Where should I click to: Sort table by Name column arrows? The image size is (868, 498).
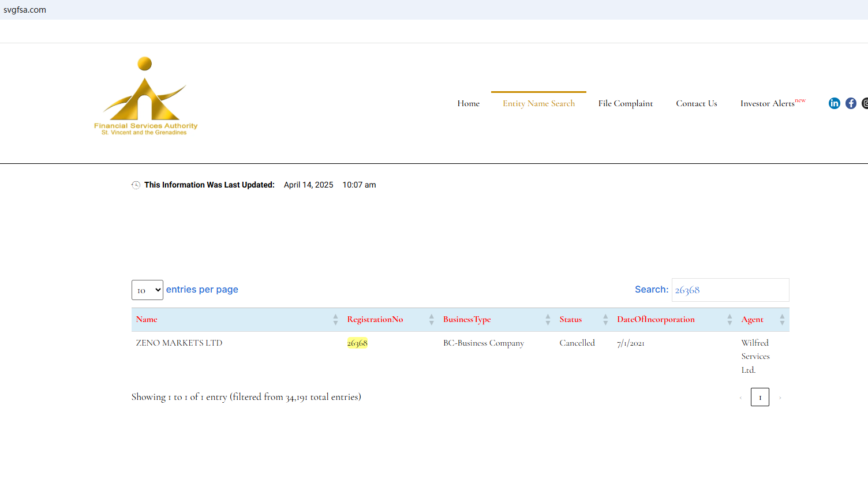pyautogui.click(x=335, y=320)
